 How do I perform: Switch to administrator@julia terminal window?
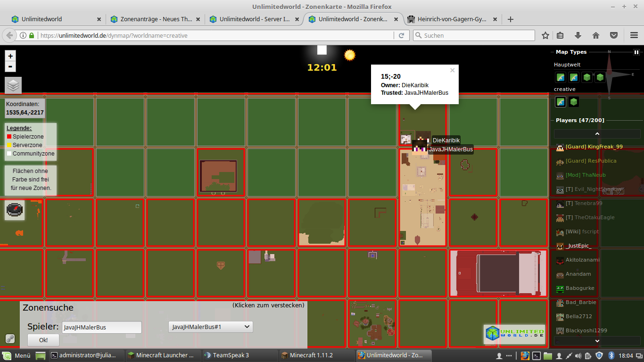pos(86,355)
